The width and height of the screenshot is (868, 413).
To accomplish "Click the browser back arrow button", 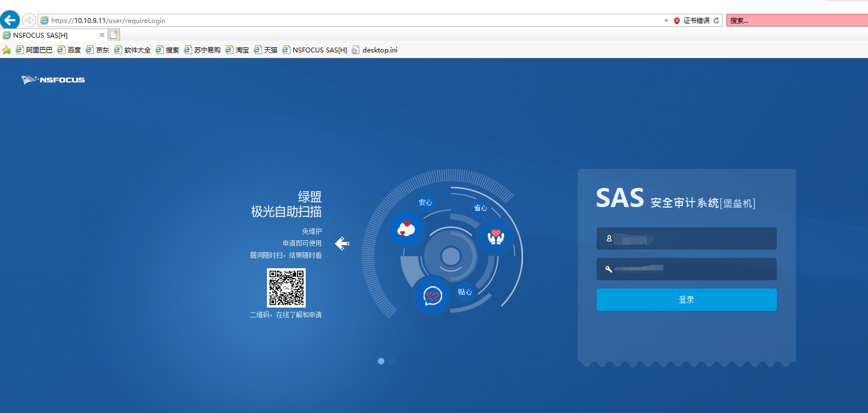I will (x=10, y=20).
